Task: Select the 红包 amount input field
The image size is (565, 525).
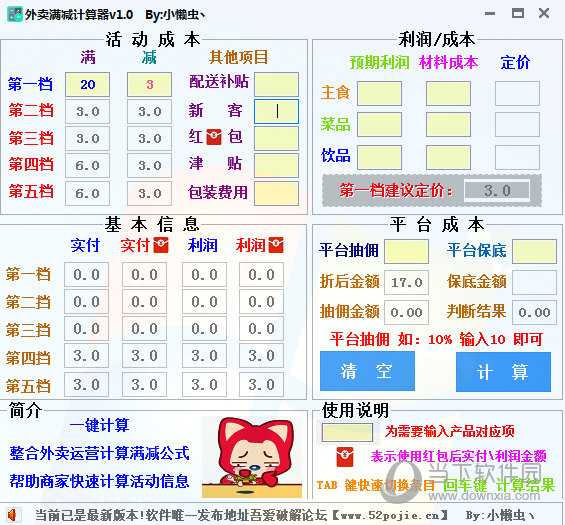Action: tap(276, 138)
